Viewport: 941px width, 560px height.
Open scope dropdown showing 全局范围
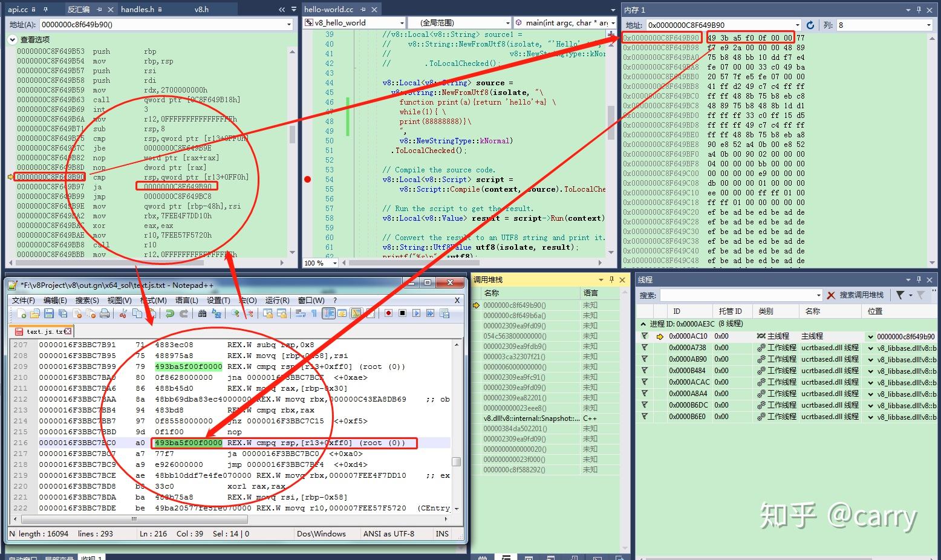click(x=507, y=23)
